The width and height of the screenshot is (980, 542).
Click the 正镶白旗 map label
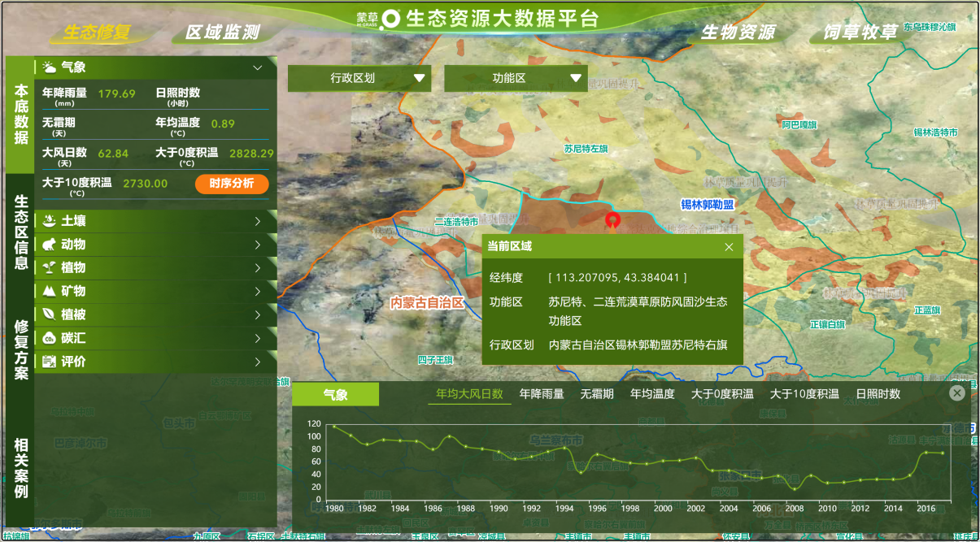pyautogui.click(x=826, y=325)
